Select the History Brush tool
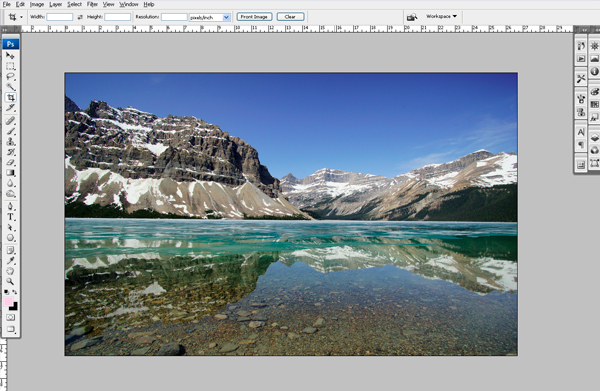600x391 pixels. coord(10,152)
